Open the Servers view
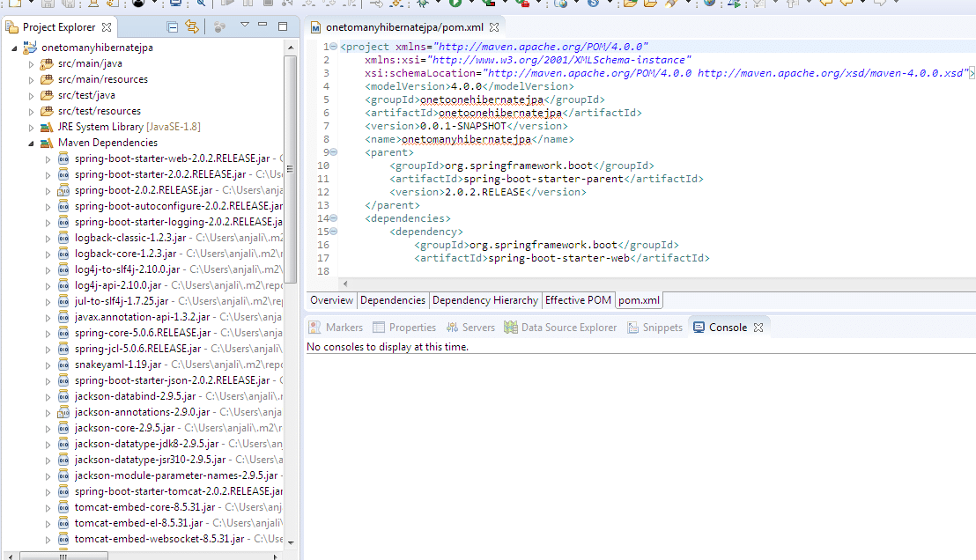The width and height of the screenshot is (976, 560). pyautogui.click(x=470, y=327)
